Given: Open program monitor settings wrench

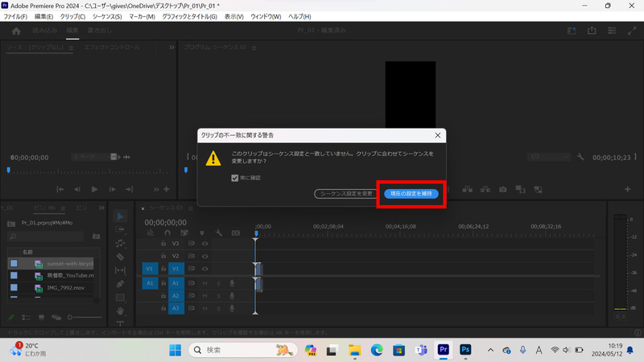Looking at the screenshot, I should point(580,157).
